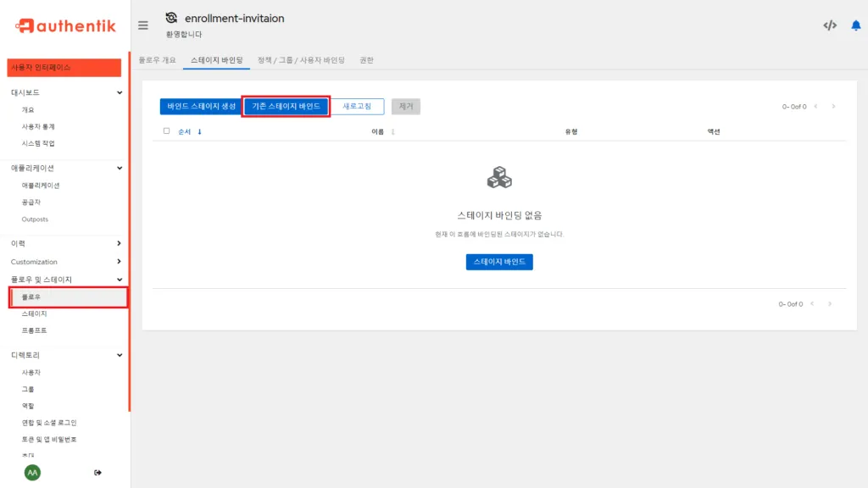Image resolution: width=868 pixels, height=488 pixels.
Task: Open Outposts from the sidebar
Action: 36,219
